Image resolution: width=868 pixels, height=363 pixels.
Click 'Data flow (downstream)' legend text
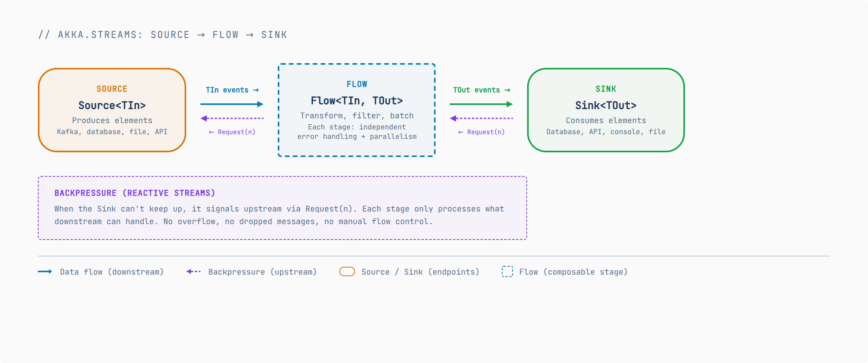tap(112, 272)
